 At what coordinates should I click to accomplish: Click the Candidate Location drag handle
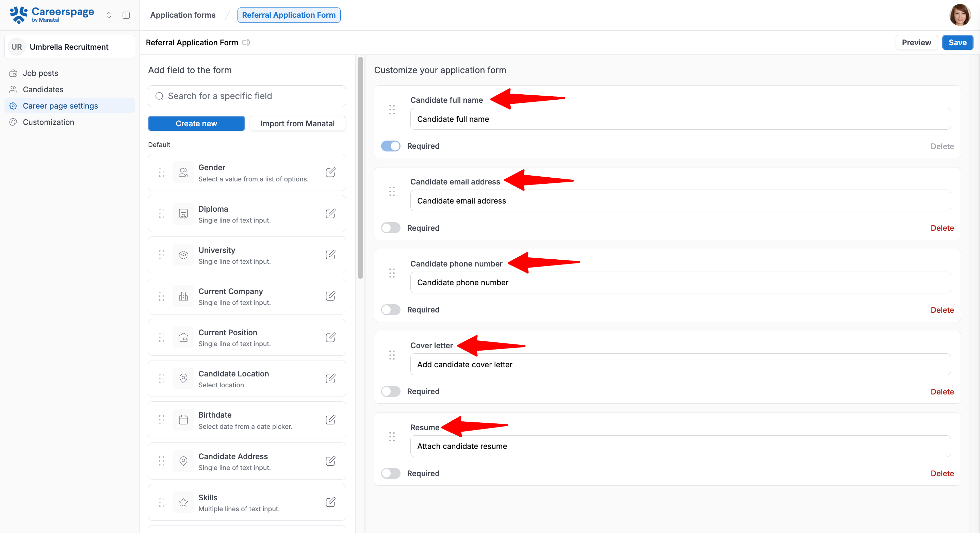162,378
